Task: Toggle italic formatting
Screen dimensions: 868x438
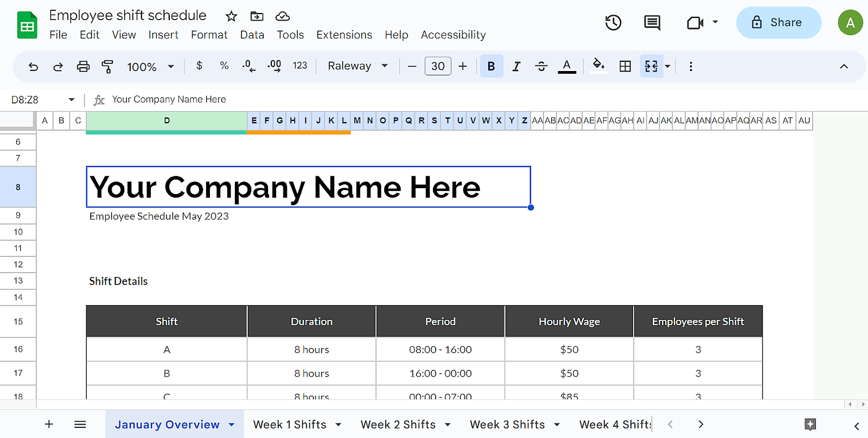Action: (x=516, y=66)
